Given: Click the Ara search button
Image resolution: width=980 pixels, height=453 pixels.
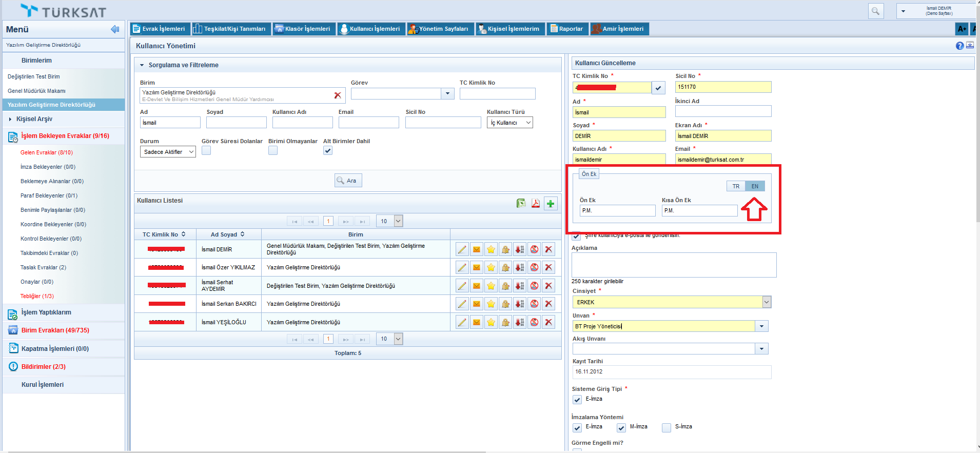Looking at the screenshot, I should coord(348,181).
